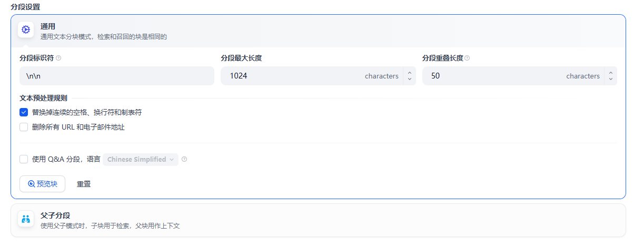The width and height of the screenshot is (644, 246).
Task: Decrease 分段重叠长度 with down arrow
Action: [611, 80]
